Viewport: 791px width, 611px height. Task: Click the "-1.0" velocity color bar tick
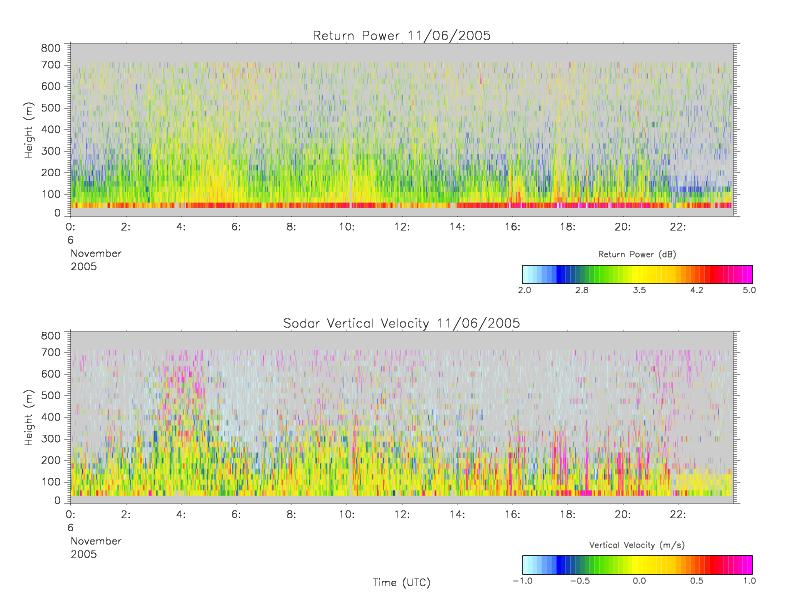[522, 581]
